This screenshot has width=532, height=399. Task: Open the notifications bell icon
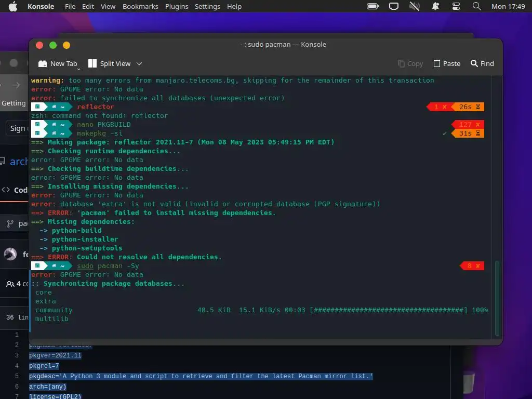pyautogui.click(x=435, y=6)
